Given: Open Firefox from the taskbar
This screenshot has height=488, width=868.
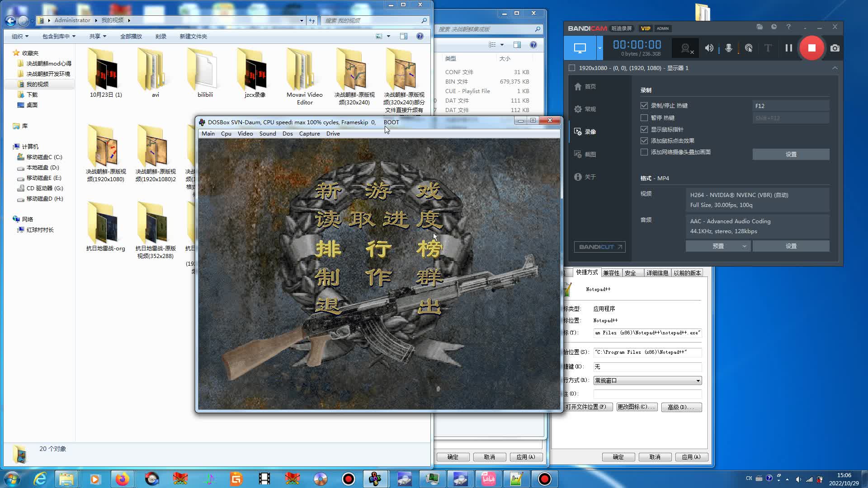Looking at the screenshot, I should point(122,479).
